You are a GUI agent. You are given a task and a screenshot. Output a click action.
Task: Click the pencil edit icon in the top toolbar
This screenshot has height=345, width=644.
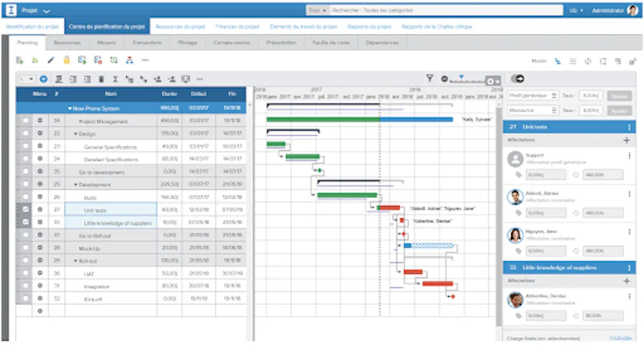[x=51, y=60]
